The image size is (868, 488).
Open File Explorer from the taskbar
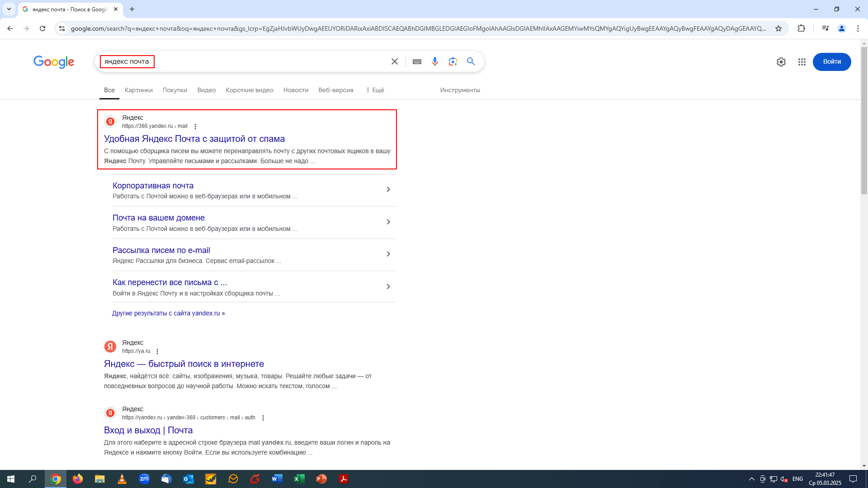point(100,479)
